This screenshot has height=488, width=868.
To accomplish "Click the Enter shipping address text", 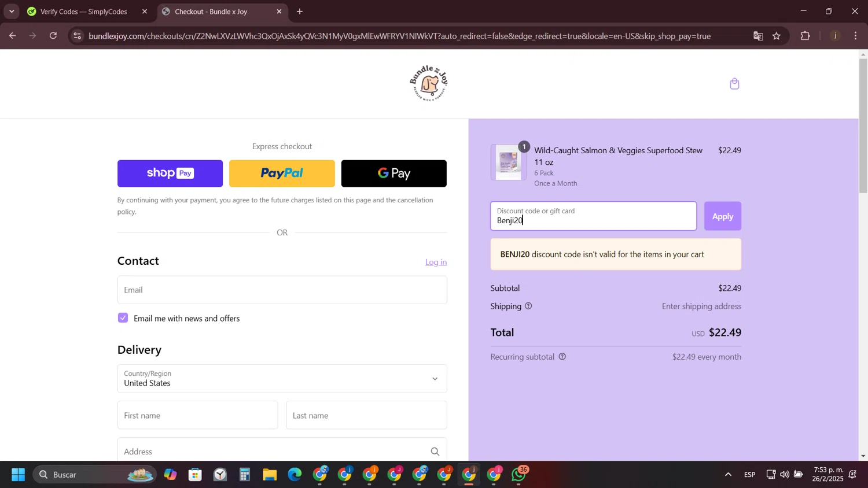I will click(x=701, y=306).
